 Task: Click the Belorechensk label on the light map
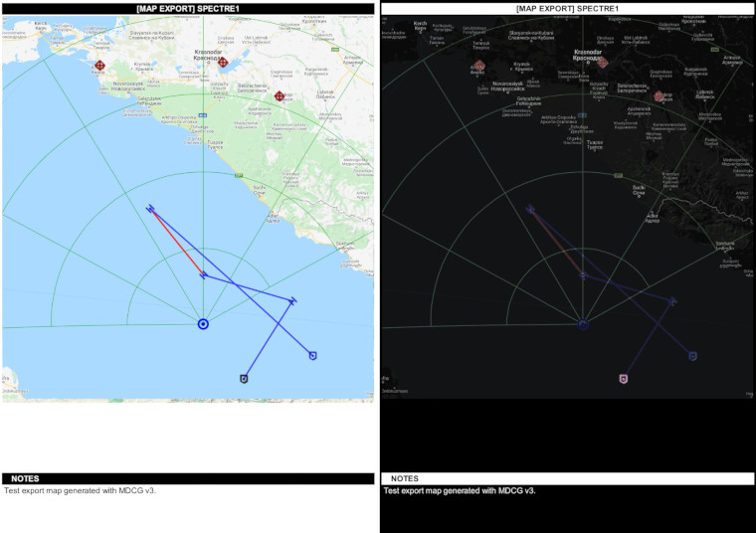coord(252,88)
